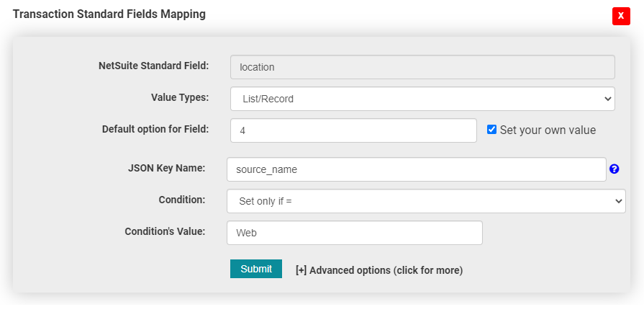Select the Default option for Field input box
Screen dimensions: 644x325
coord(353,130)
